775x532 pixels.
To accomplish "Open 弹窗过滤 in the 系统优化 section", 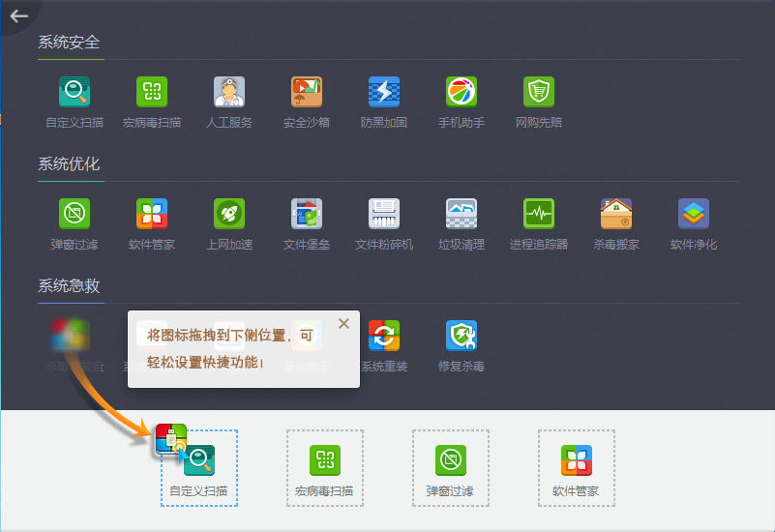I will (75, 223).
